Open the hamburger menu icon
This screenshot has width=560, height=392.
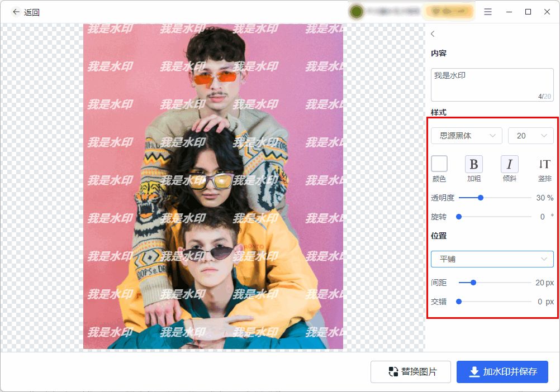click(x=488, y=12)
